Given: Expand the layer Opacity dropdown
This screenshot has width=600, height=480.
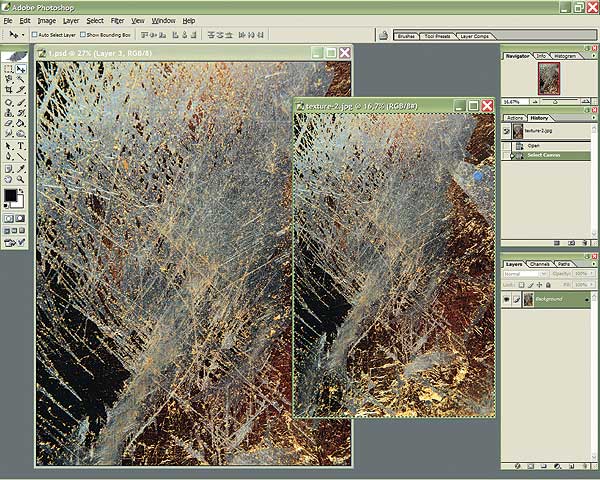Looking at the screenshot, I should [589, 273].
